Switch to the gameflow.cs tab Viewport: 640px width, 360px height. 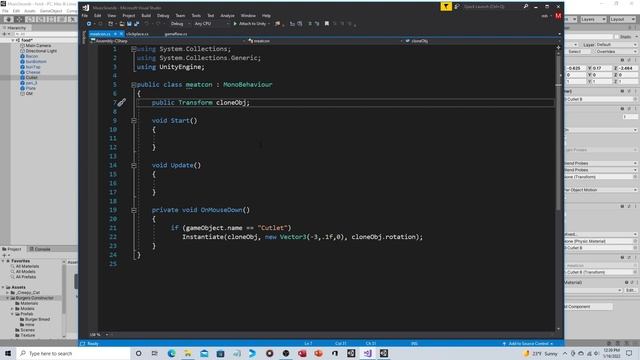point(176,34)
